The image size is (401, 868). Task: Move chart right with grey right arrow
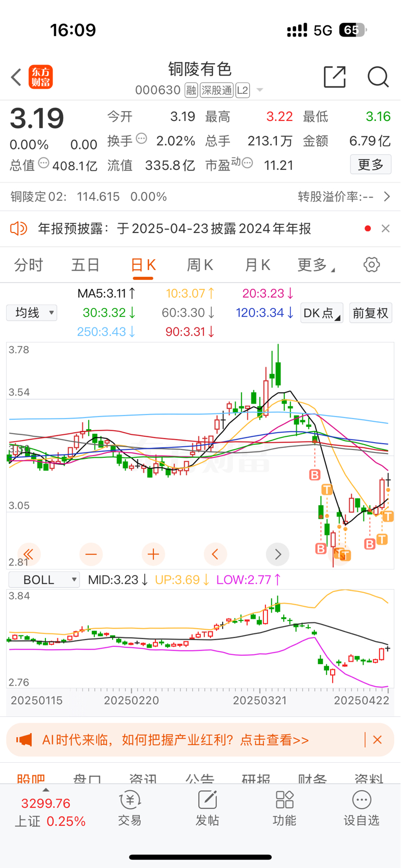tap(277, 554)
